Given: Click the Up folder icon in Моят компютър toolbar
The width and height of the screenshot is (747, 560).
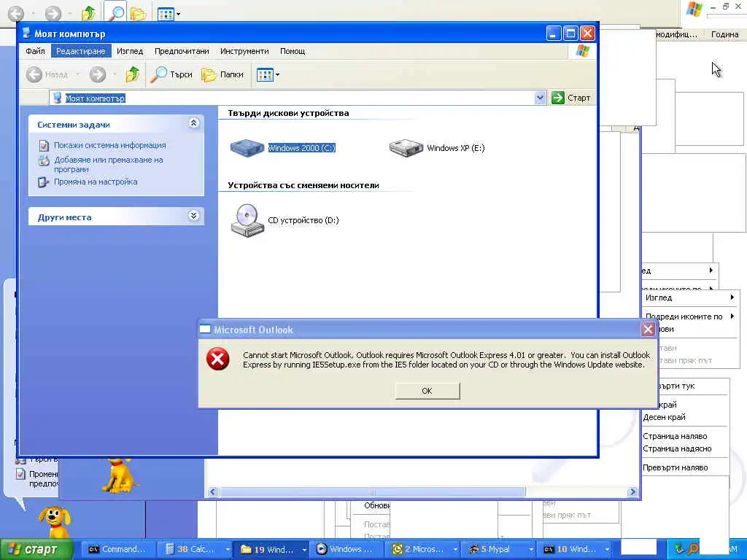Looking at the screenshot, I should 133,74.
